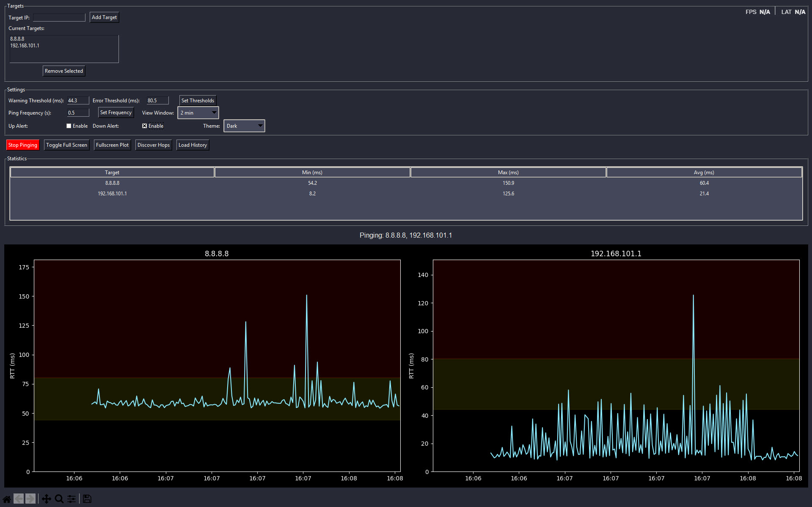The image size is (812, 507).
Task: Reset plot view with the Home icon
Action: coord(7,499)
